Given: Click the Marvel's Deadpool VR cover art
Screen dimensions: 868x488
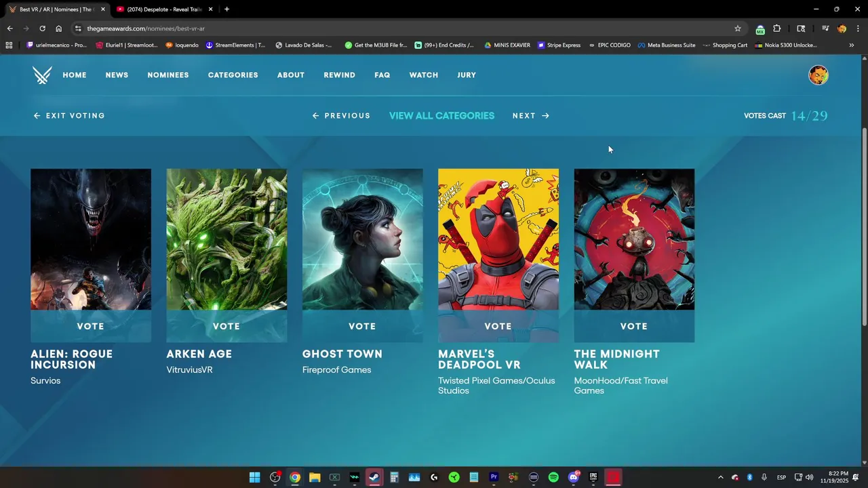Looking at the screenshot, I should pyautogui.click(x=498, y=239).
